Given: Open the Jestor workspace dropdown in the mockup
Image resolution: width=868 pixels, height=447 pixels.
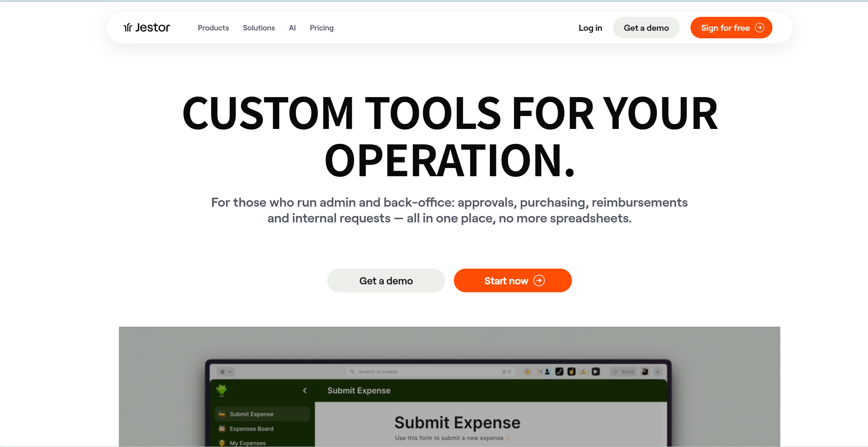Looking at the screenshot, I should [x=226, y=371].
